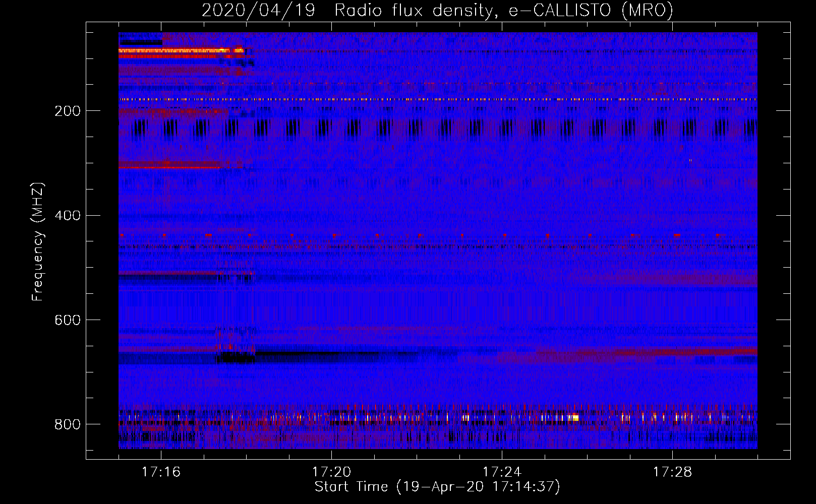Viewport: 816px width, 504px height.
Task: Click the 17:28 time tick label
Action: click(672, 472)
